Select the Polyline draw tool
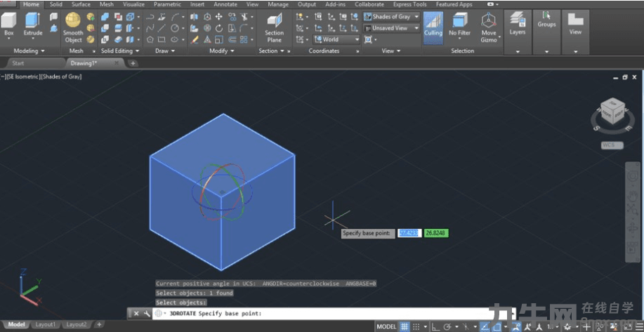This screenshot has height=332, width=644. 150,17
